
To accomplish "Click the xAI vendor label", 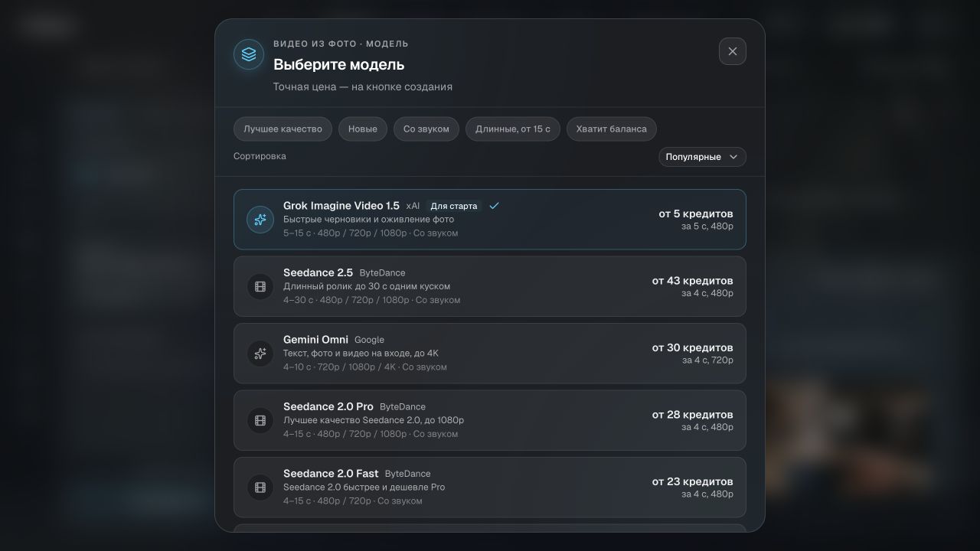I will 413,206.
